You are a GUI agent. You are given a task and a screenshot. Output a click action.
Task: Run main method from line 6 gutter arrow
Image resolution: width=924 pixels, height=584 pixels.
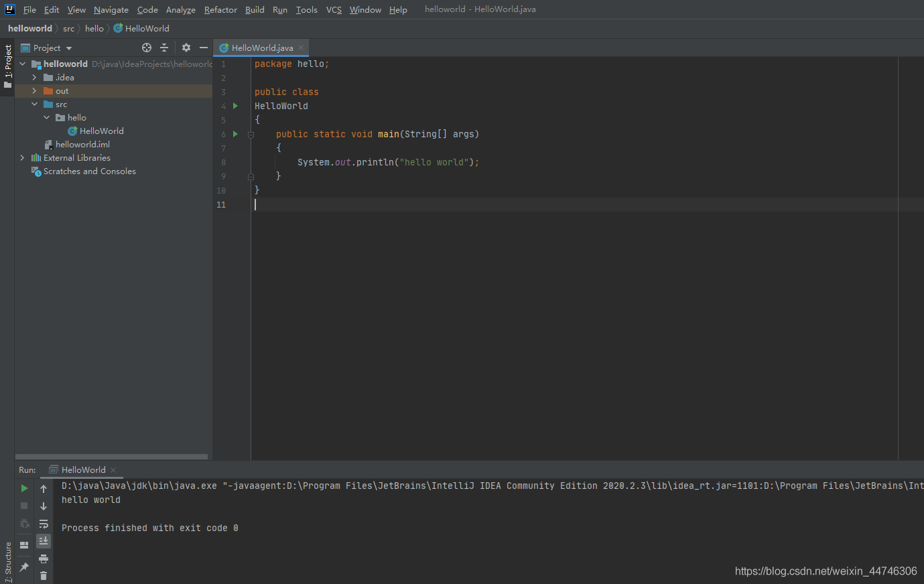pyautogui.click(x=235, y=134)
